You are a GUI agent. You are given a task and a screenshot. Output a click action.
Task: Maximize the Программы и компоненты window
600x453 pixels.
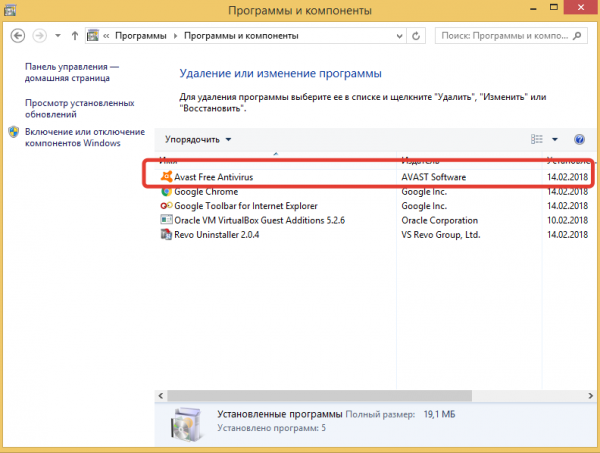(x=553, y=8)
